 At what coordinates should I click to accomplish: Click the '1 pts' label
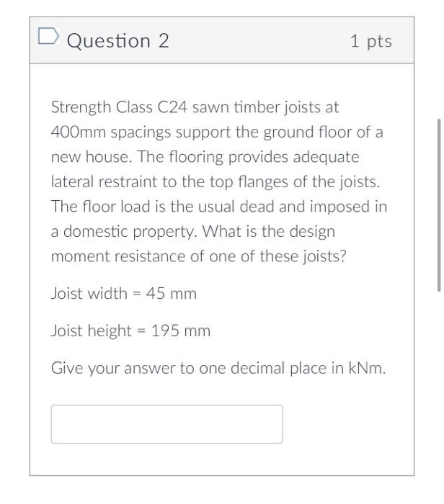pos(371,41)
